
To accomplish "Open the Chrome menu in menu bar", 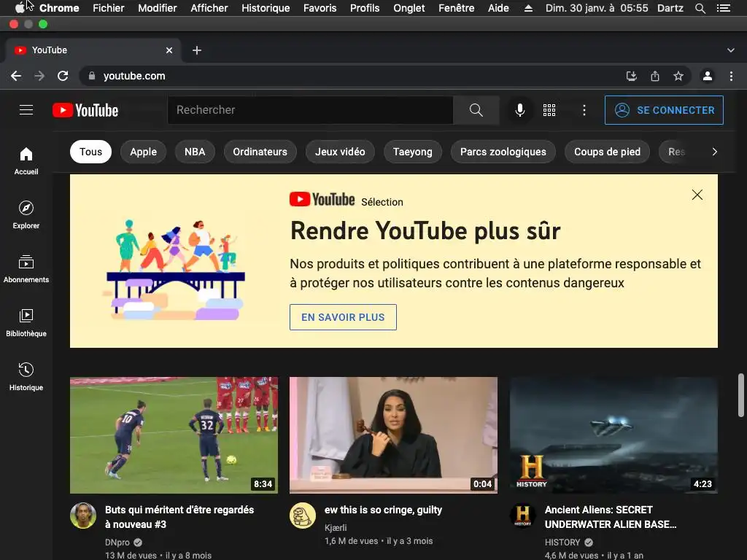I will coord(59,8).
